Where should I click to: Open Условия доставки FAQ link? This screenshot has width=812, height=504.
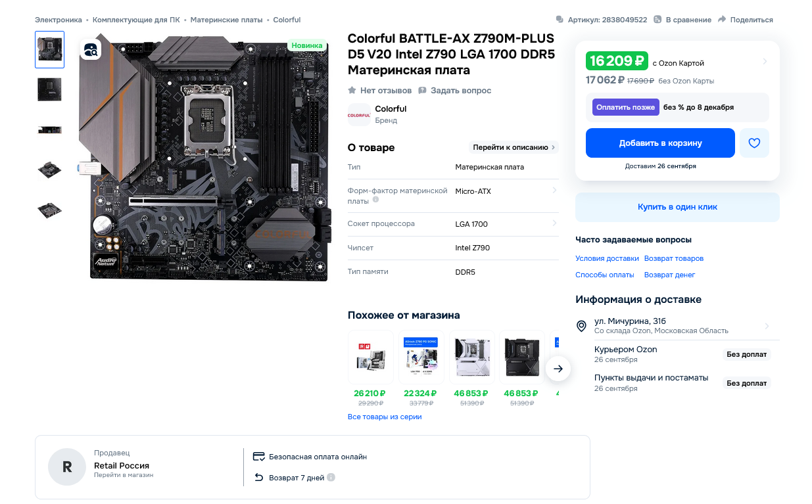point(607,258)
